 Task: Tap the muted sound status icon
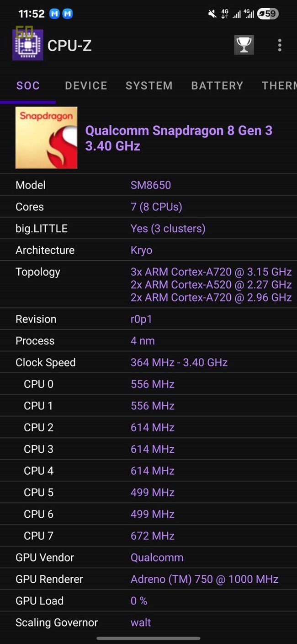[212, 14]
